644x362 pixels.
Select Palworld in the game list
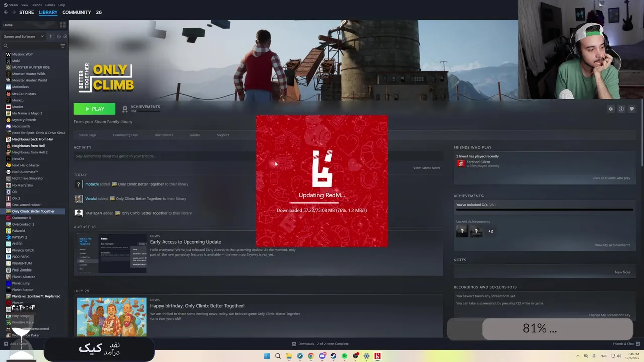point(18,231)
